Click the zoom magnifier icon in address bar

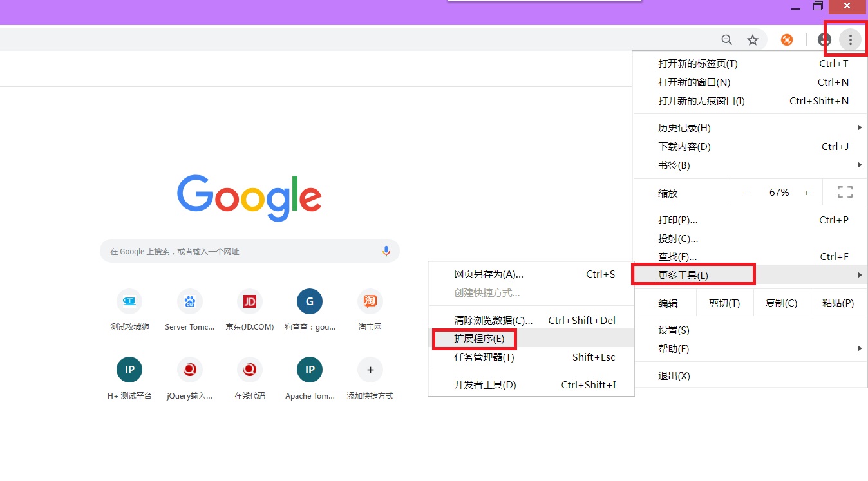coord(727,40)
